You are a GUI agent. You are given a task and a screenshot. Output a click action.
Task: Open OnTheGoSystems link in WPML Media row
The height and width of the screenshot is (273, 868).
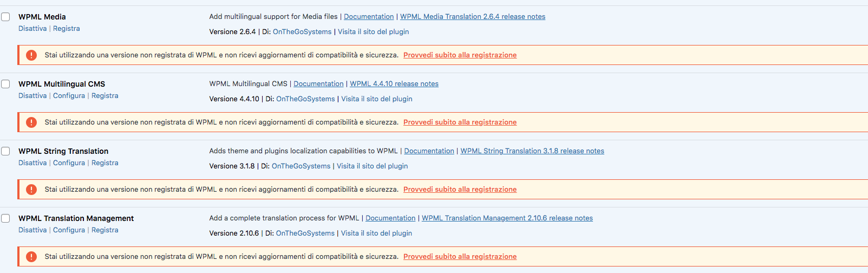pos(302,32)
